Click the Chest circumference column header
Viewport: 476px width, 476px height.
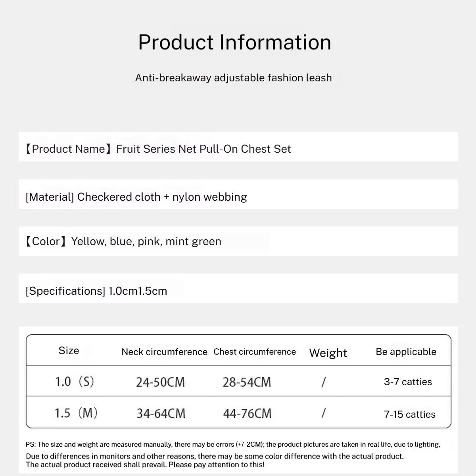[x=255, y=352]
